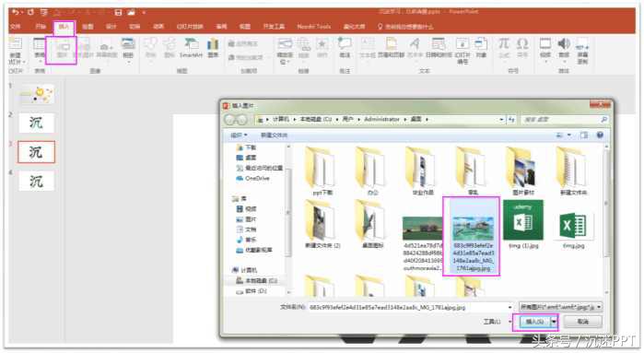Select Recent Places in the navigation pane
The image size is (644, 353).
pyautogui.click(x=260, y=168)
